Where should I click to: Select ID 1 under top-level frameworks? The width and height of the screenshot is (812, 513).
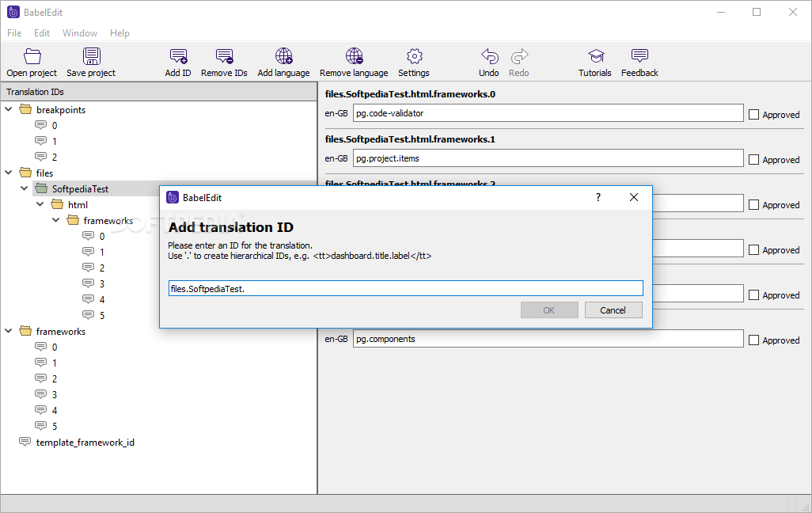pyautogui.click(x=55, y=363)
